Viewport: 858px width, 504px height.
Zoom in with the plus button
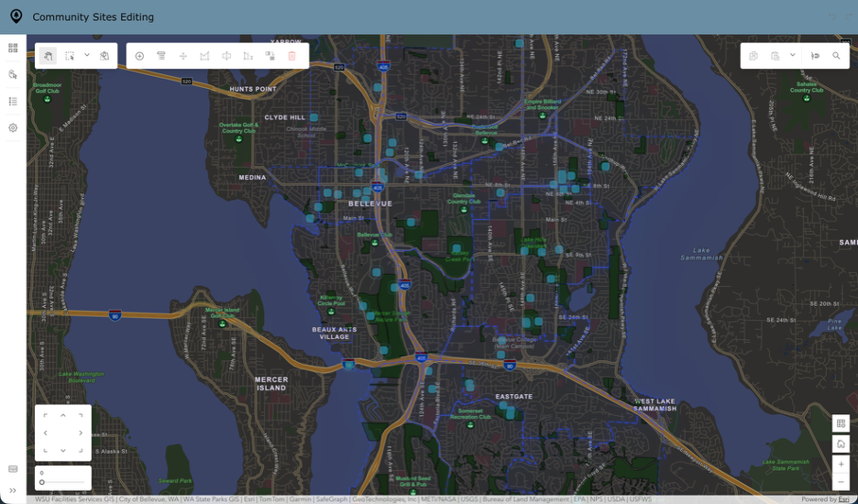point(841,464)
